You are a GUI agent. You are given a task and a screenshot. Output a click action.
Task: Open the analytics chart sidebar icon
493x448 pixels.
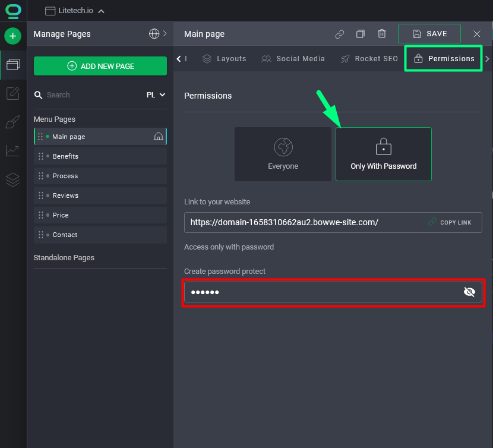[13, 151]
